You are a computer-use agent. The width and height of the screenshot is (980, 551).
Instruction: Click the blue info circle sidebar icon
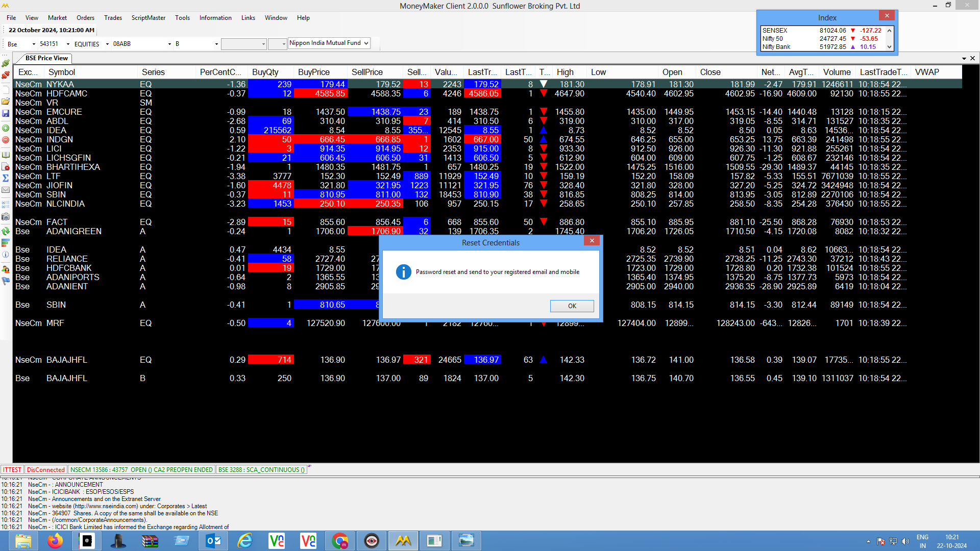[6, 255]
